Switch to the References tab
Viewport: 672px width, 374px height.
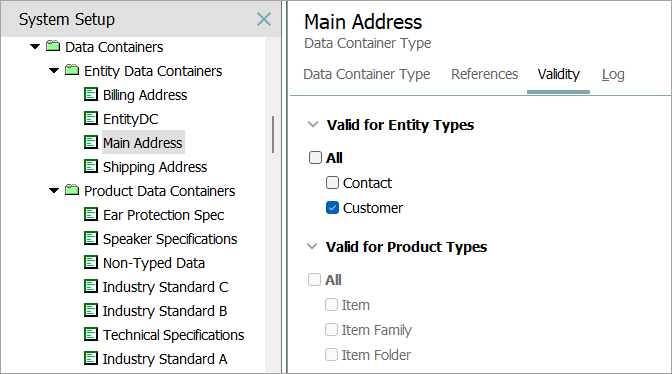pos(484,75)
